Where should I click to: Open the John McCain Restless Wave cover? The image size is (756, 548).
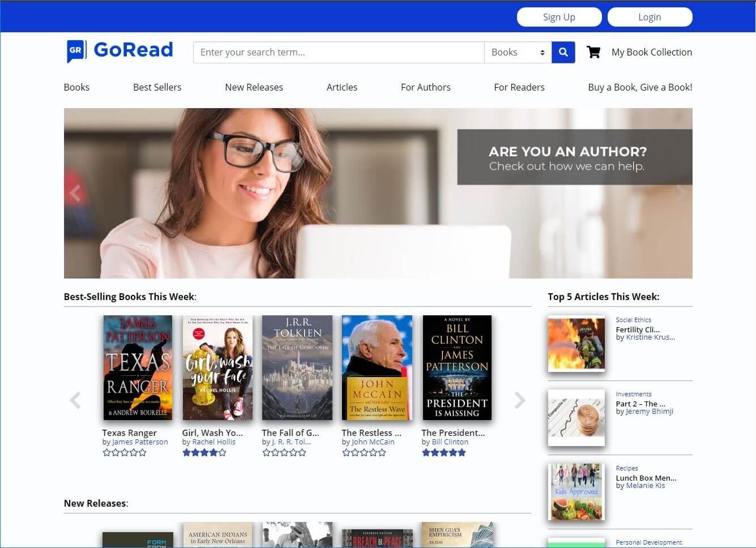[377, 367]
